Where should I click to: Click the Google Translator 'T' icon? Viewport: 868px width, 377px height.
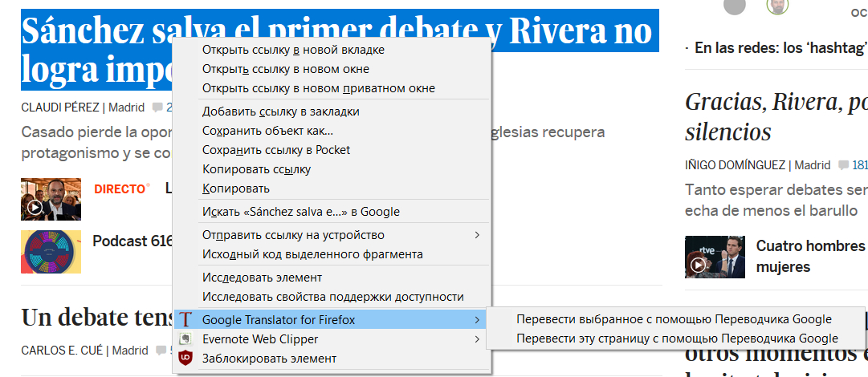click(x=185, y=320)
